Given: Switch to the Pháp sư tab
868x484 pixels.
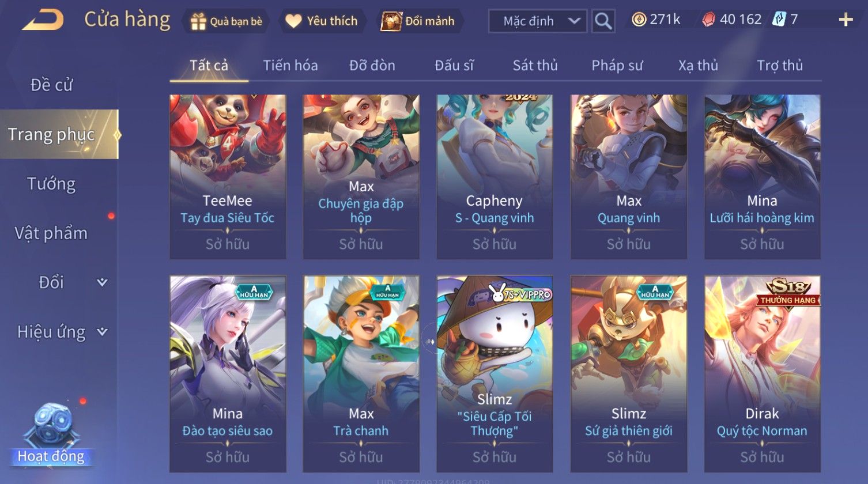Looking at the screenshot, I should (x=617, y=65).
